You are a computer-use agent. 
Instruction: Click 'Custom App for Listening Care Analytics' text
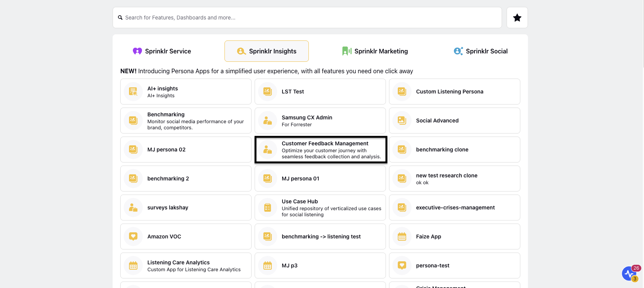tap(194, 270)
